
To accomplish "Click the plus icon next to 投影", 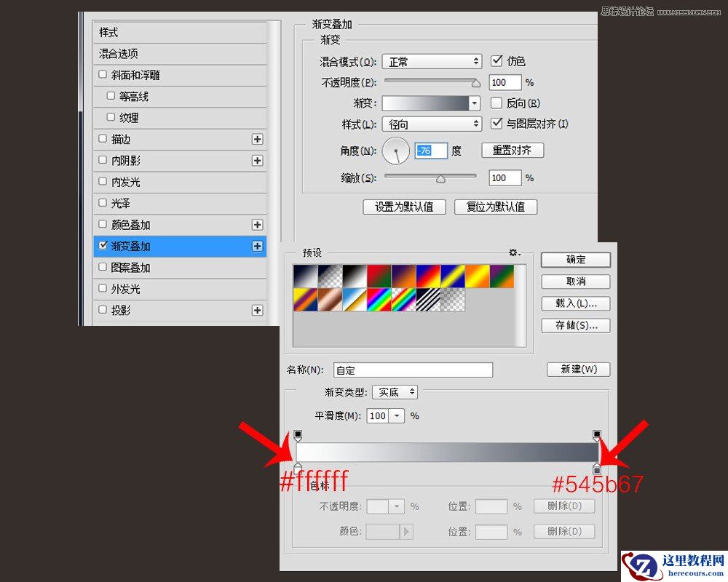I will (x=258, y=310).
